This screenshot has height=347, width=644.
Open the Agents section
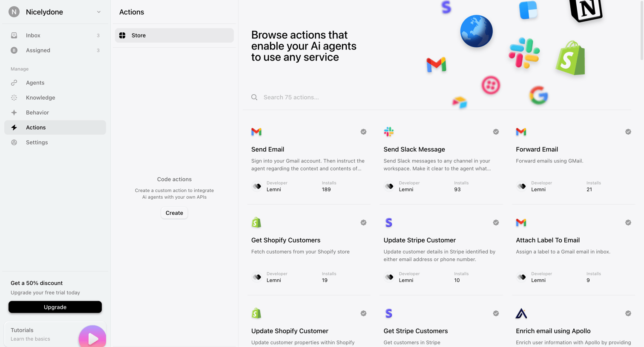pyautogui.click(x=55, y=83)
